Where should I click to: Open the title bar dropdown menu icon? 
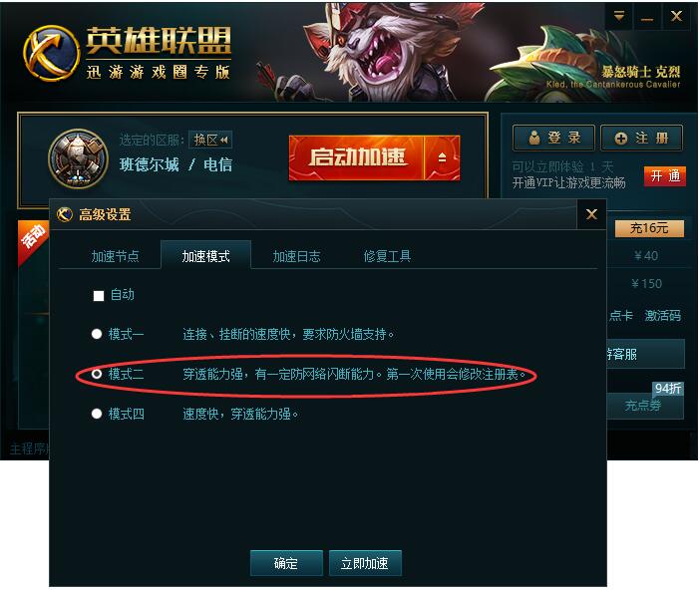619,16
